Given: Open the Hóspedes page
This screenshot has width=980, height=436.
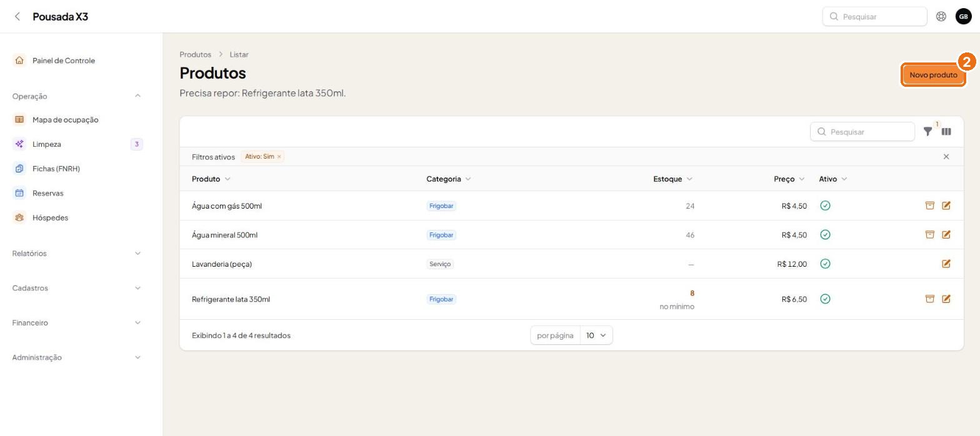Looking at the screenshot, I should 77,218.
